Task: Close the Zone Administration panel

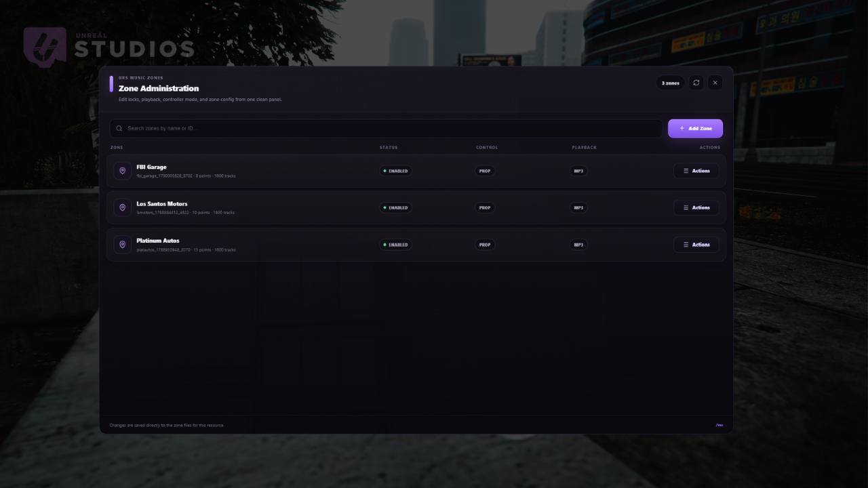Action: 715,83
